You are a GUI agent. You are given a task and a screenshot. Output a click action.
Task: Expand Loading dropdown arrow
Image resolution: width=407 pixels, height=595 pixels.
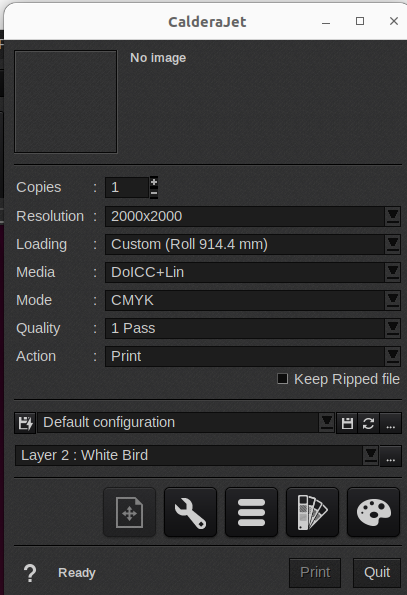point(393,244)
